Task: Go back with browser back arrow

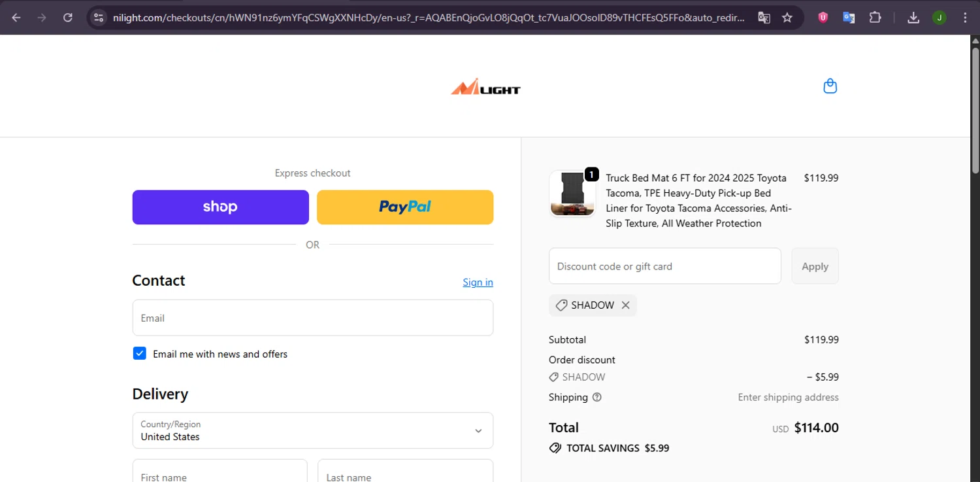Action: [16, 18]
